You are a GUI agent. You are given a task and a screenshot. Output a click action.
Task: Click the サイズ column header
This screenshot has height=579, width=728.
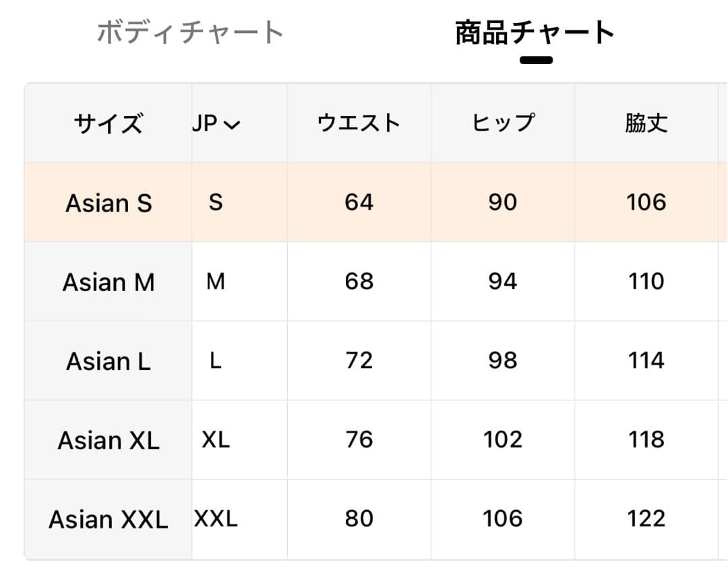[x=109, y=124]
